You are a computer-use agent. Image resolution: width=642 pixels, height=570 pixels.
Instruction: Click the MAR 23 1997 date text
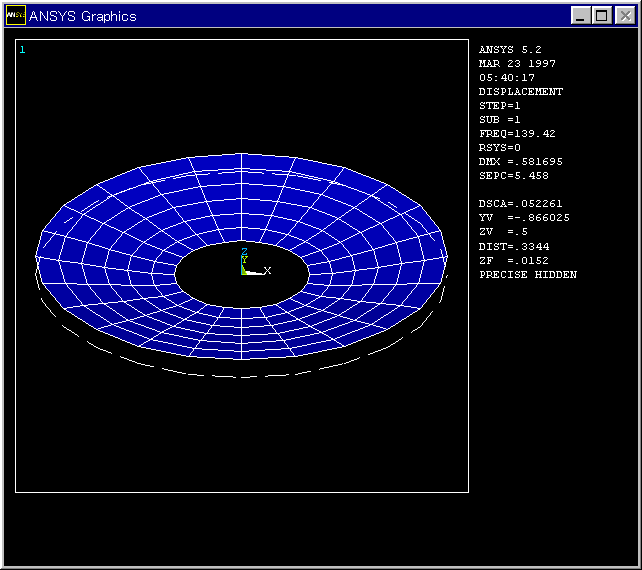pyautogui.click(x=517, y=63)
